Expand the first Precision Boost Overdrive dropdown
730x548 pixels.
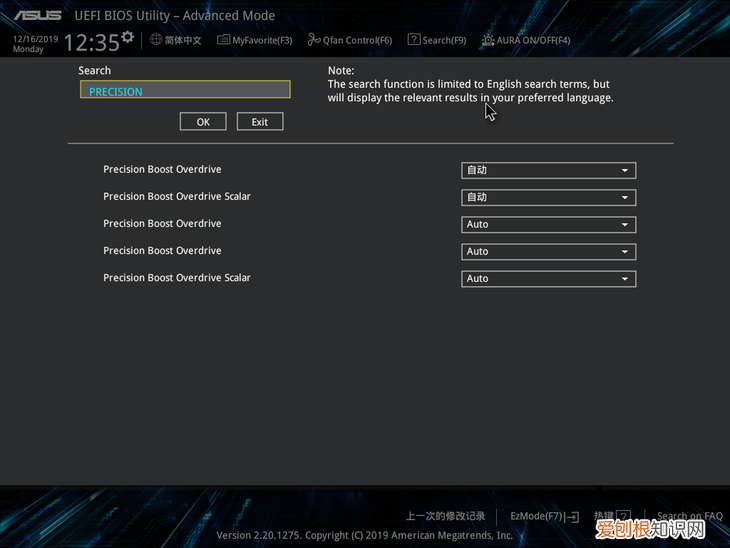tap(548, 171)
